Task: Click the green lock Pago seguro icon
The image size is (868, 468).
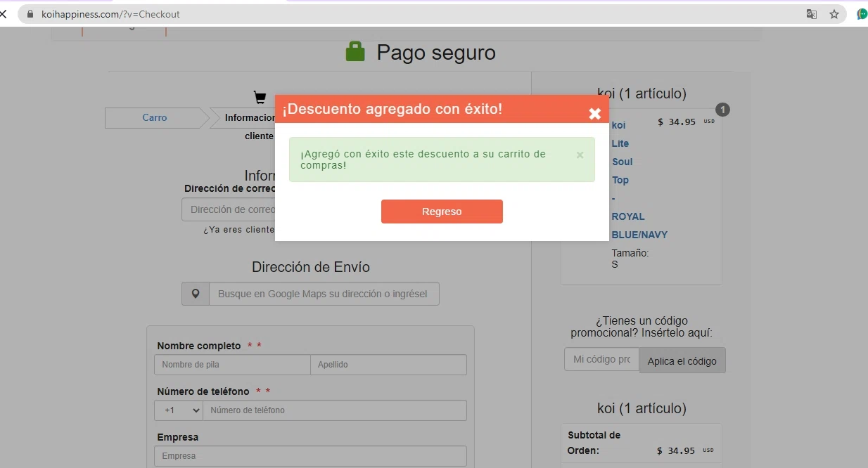Action: [355, 51]
